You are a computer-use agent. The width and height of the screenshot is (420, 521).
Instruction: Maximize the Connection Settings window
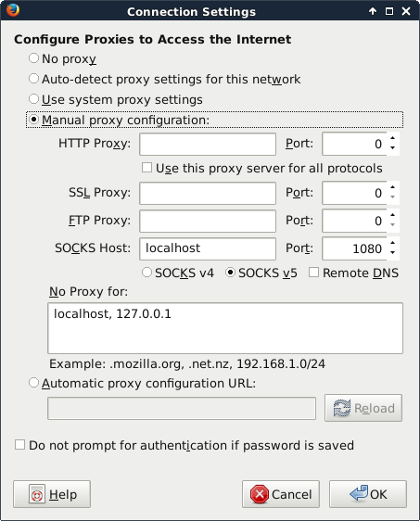click(389, 11)
